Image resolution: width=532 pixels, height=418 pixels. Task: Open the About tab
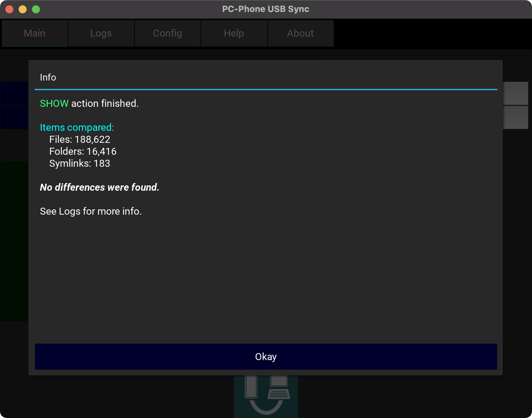(301, 33)
